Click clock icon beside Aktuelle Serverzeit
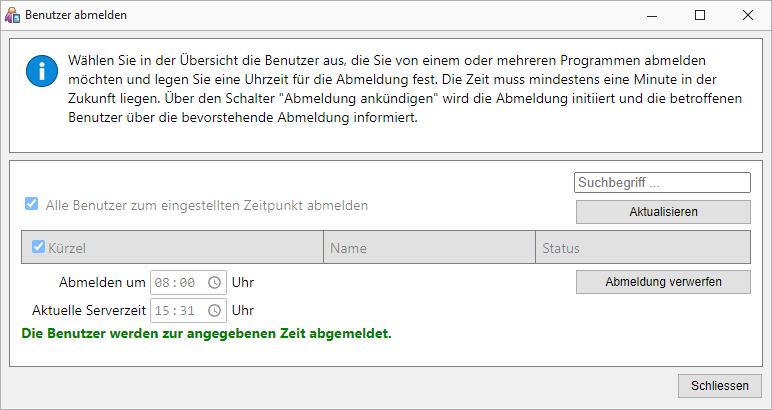This screenshot has width=772, height=410. (215, 311)
